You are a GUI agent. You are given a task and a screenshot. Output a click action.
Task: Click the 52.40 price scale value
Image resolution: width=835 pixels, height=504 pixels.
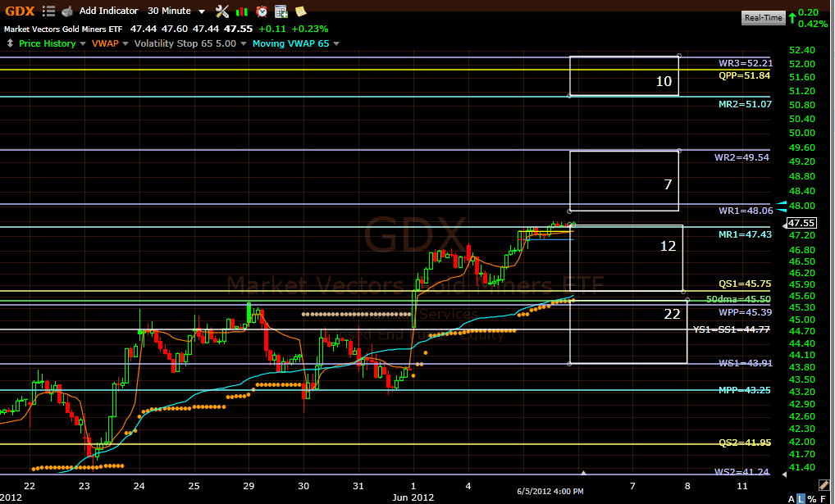pyautogui.click(x=802, y=50)
